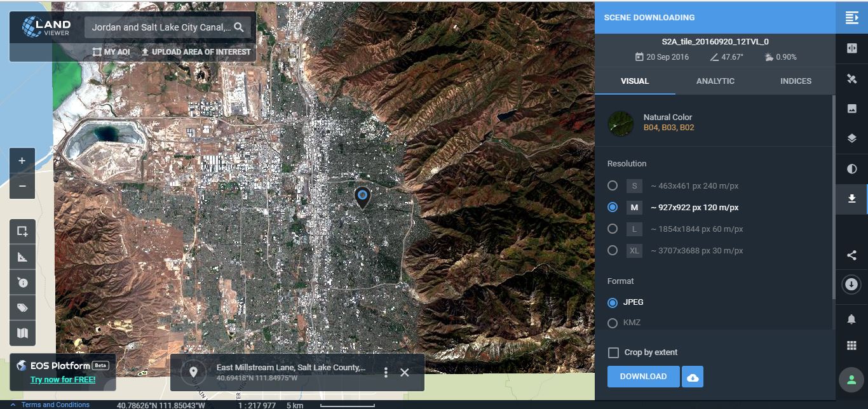Select the area measurement ruler tool
This screenshot has width=868, height=409.
22,257
